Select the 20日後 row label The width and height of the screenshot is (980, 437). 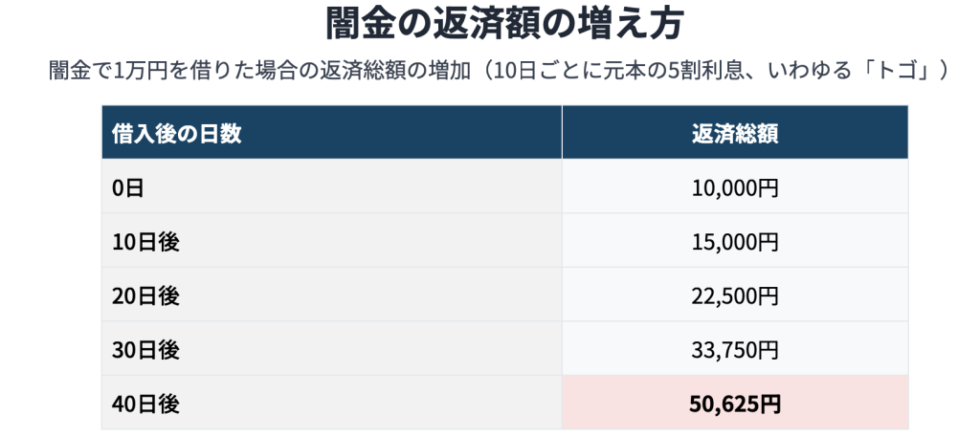[332, 295]
